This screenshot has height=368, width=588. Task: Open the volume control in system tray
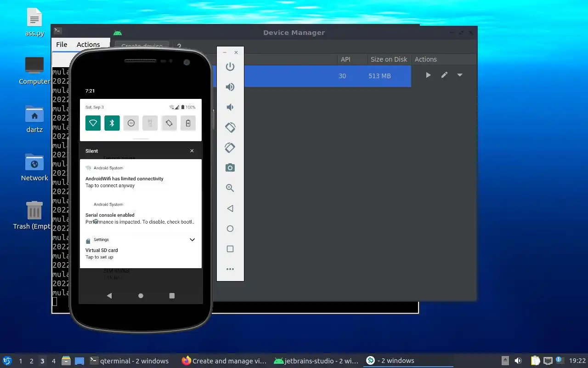tap(518, 361)
